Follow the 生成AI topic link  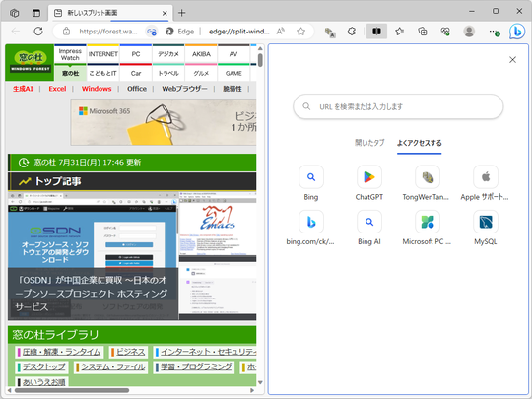(23, 89)
